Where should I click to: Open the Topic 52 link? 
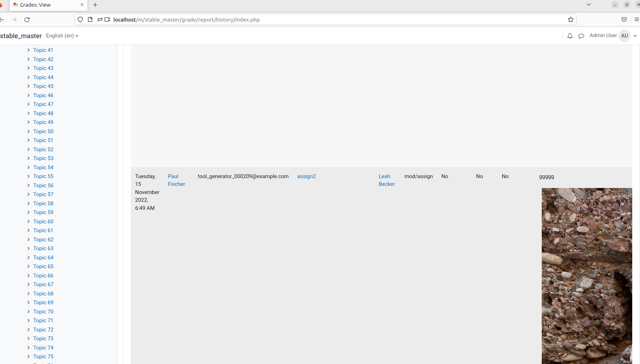click(x=43, y=149)
